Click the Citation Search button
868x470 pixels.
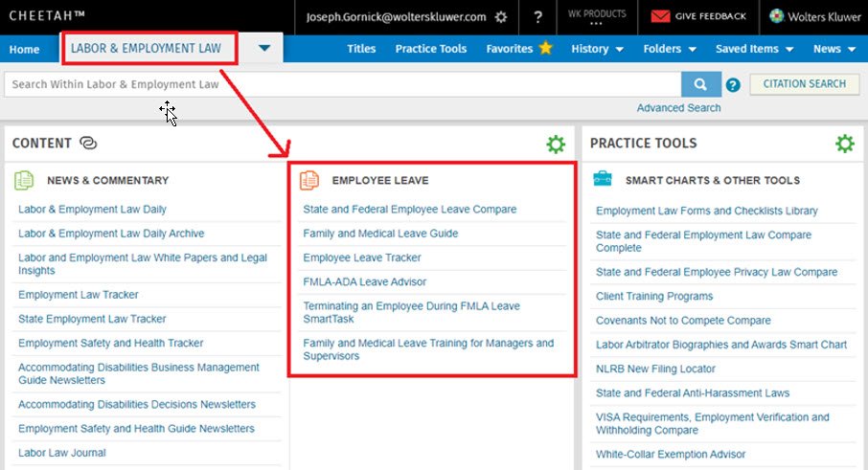click(x=804, y=84)
